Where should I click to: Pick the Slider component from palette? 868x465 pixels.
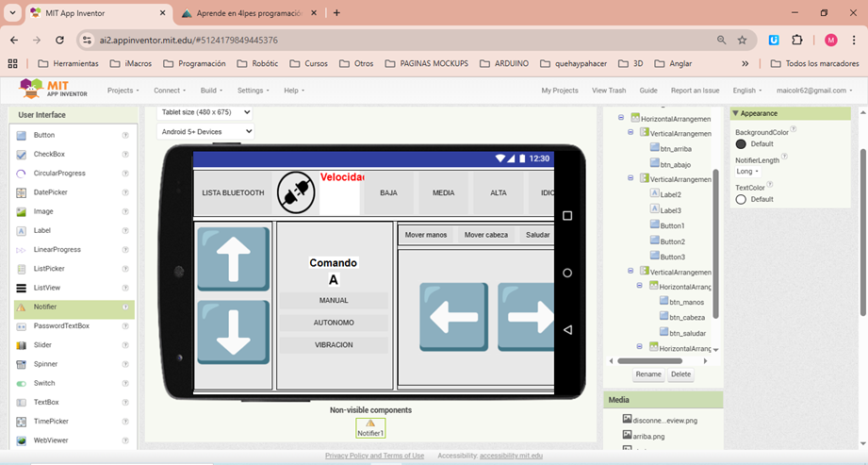click(42, 345)
